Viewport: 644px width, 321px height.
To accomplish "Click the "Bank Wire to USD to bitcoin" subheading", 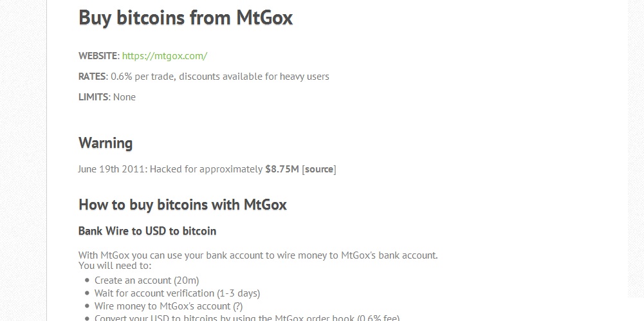I will 147,231.
